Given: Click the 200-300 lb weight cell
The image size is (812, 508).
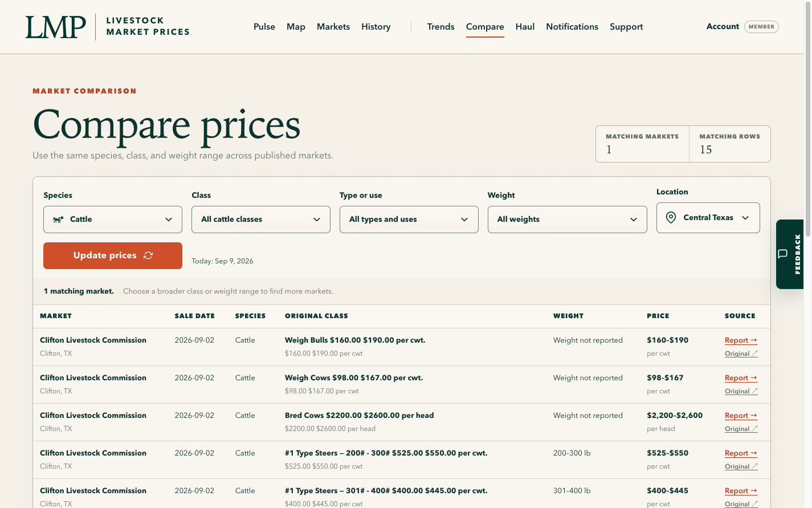Looking at the screenshot, I should (x=572, y=453).
